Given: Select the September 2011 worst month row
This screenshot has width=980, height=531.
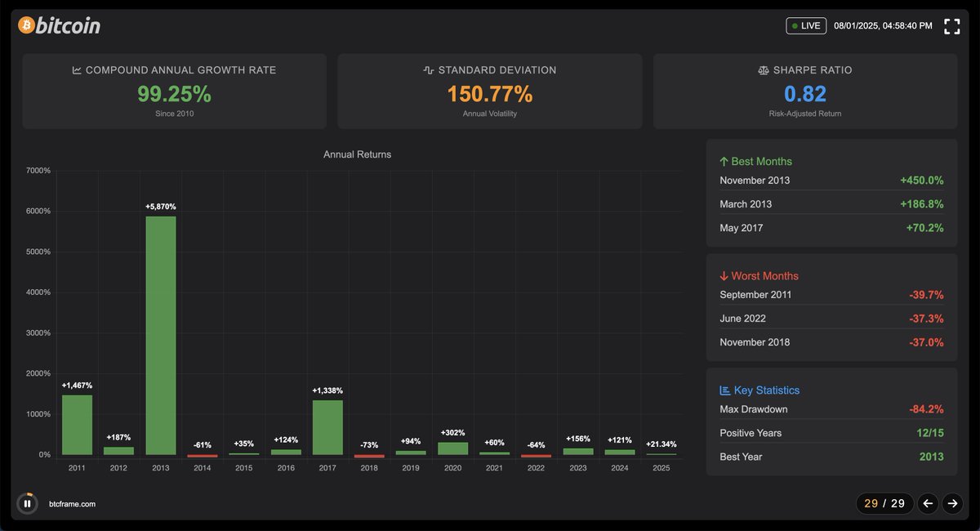Looking at the screenshot, I should coord(831,294).
